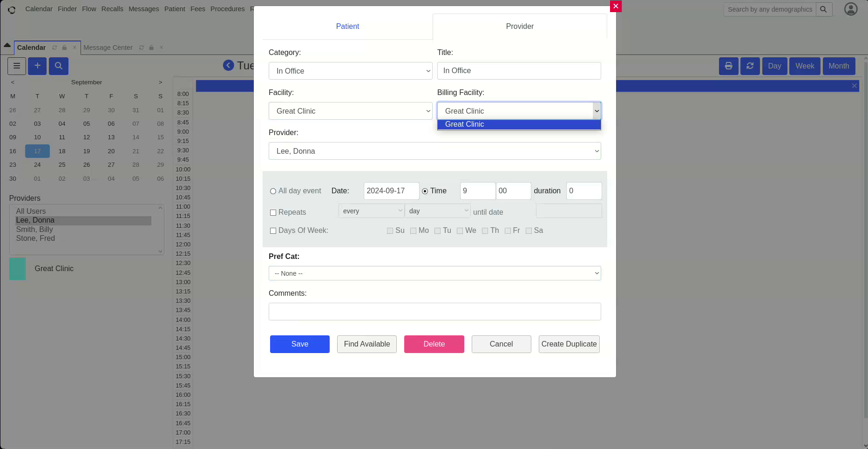Viewport: 868px width, 449px height.
Task: Click the Find Available button
Action: (366, 344)
